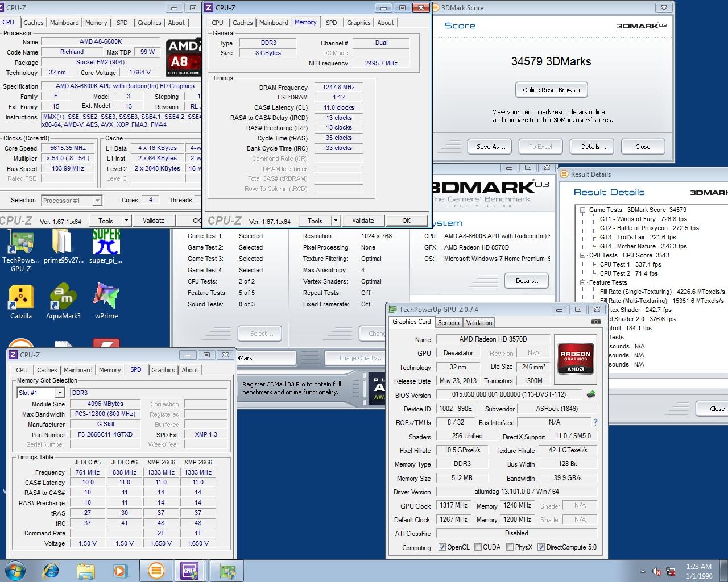Click OK button in CPU-Z Memory window
The width and height of the screenshot is (728, 582).
(406, 221)
